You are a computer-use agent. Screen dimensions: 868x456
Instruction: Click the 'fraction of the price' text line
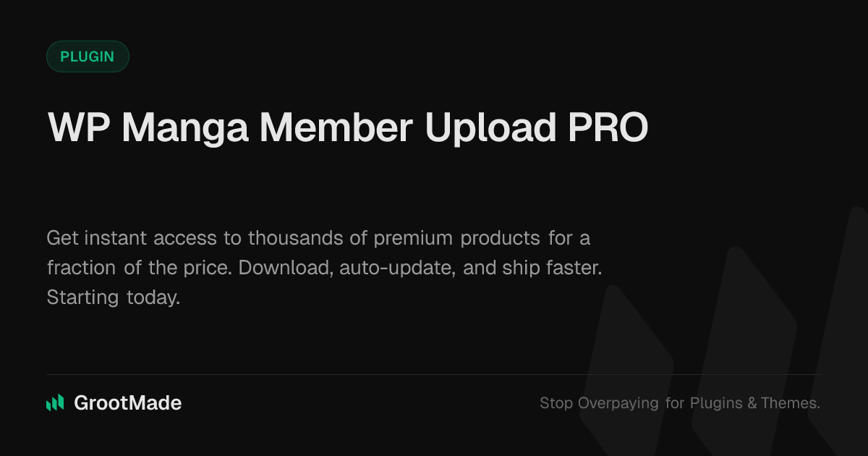[324, 268]
